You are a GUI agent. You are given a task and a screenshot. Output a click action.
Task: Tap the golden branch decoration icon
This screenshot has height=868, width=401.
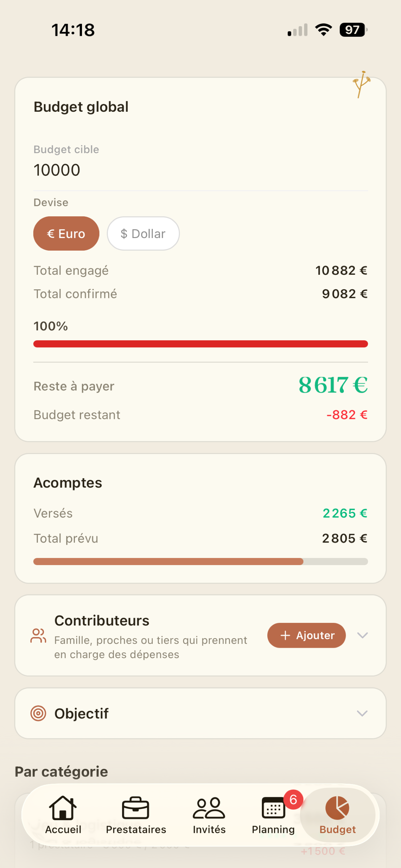[361, 84]
